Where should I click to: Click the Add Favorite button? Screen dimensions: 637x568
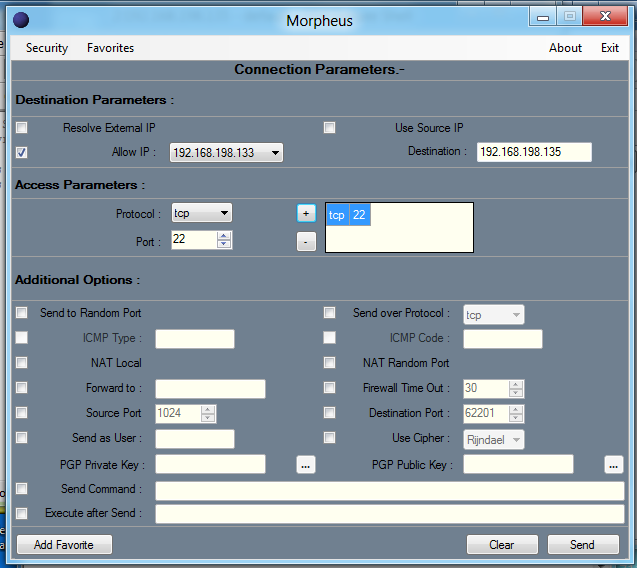64,544
